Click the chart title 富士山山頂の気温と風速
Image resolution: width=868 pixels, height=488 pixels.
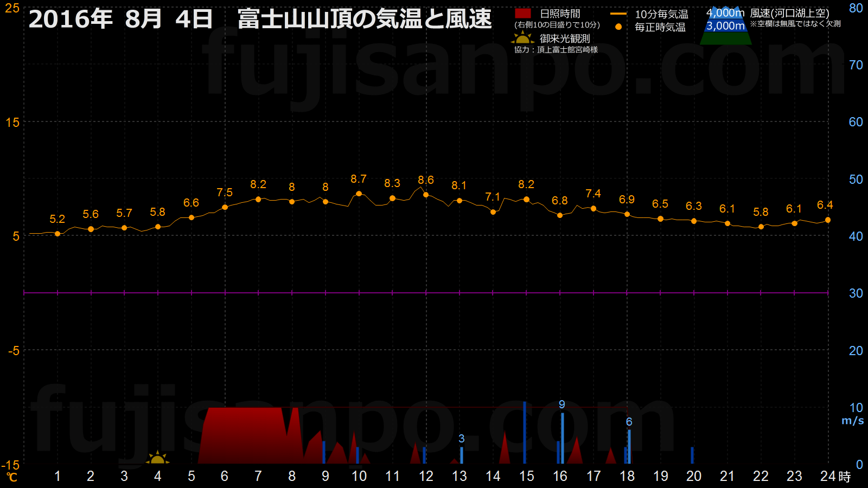coord(365,20)
